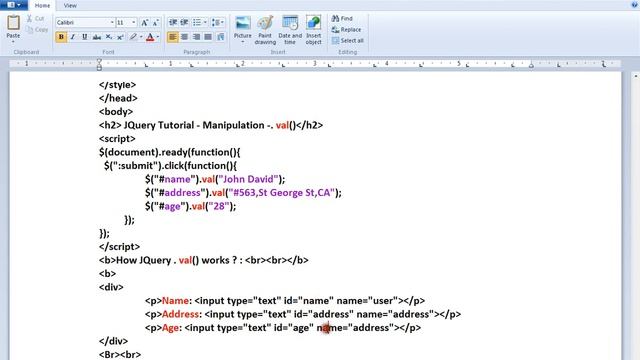Click Select all
This screenshot has width=640, height=360.
(347, 41)
